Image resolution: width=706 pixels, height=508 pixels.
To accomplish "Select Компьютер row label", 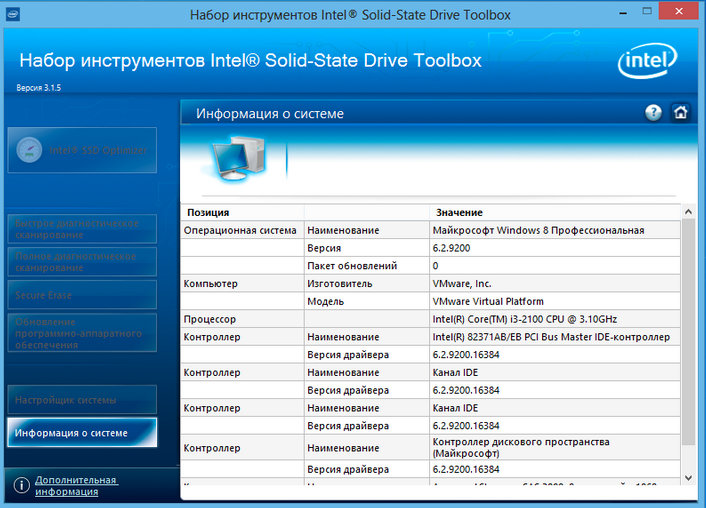I will point(210,284).
